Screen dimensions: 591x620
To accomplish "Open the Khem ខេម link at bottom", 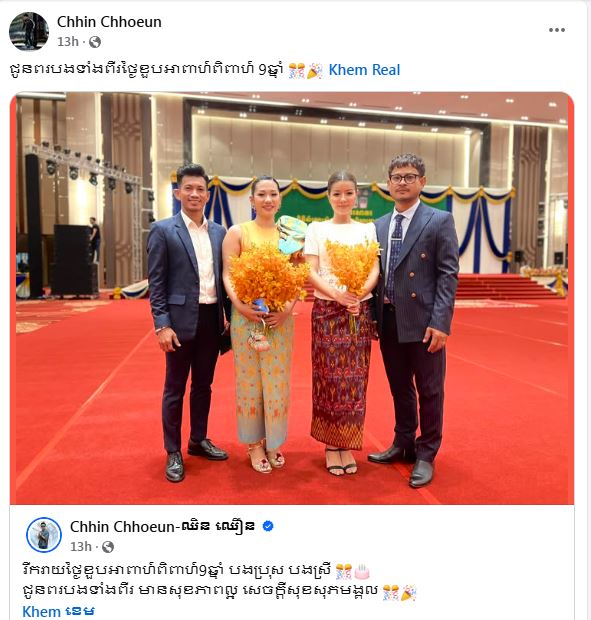I will point(59,611).
